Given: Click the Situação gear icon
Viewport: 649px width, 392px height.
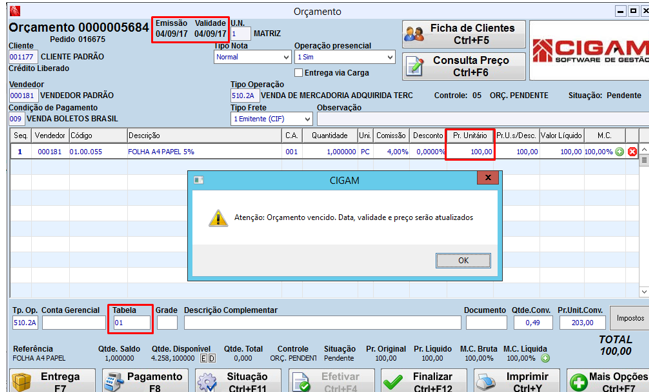Looking at the screenshot, I should (x=207, y=382).
